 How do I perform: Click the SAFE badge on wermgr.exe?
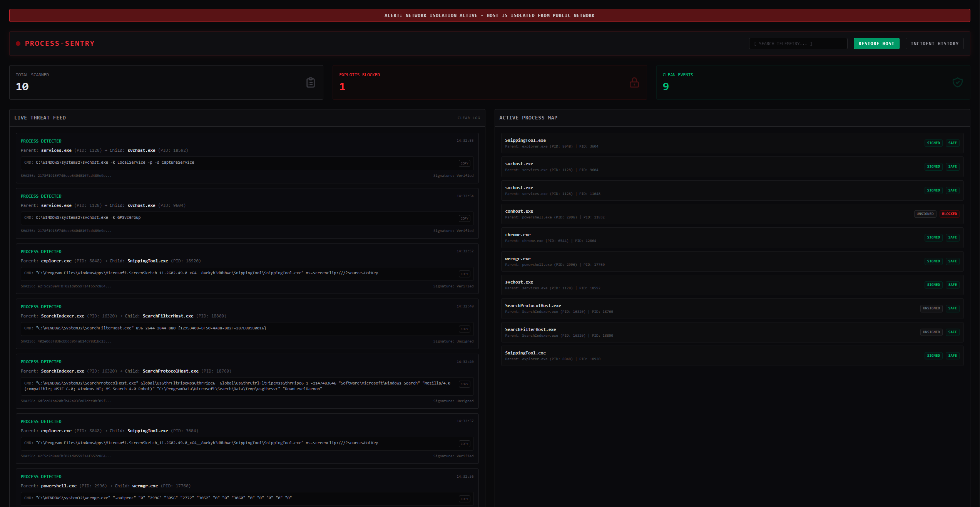[952, 261]
